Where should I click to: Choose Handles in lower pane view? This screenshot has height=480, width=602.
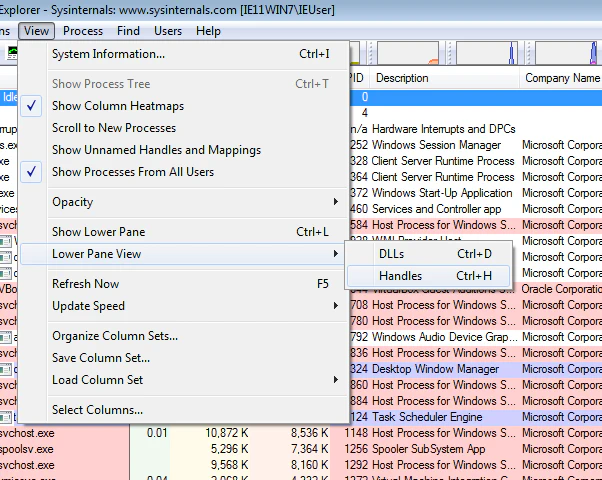428,276
